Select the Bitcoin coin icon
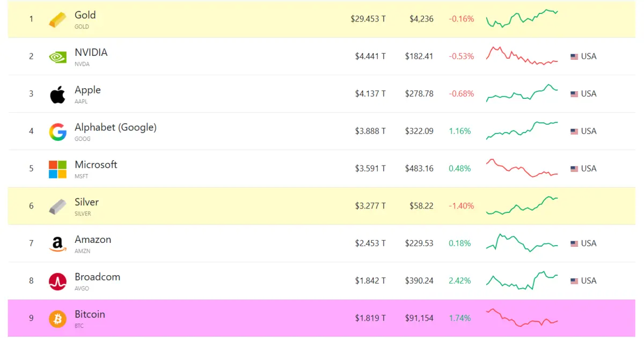 pos(58,318)
